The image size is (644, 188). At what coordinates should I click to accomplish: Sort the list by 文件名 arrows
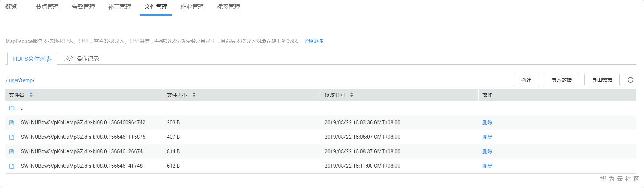[31, 95]
